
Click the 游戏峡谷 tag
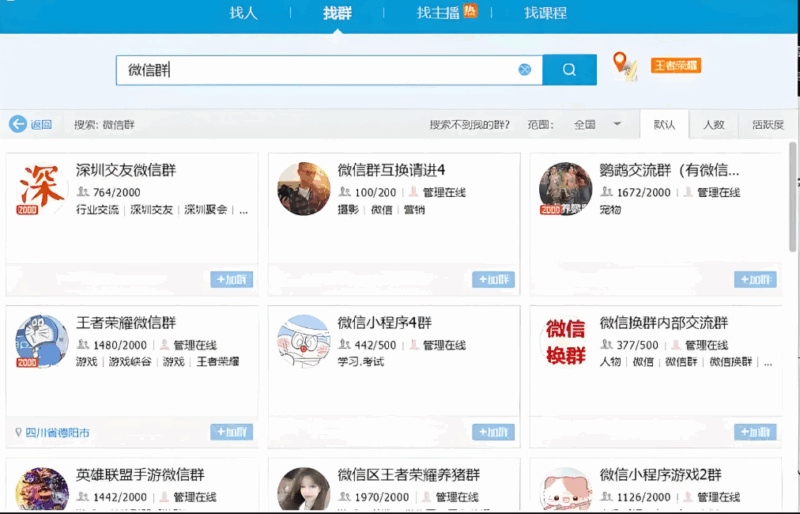130,361
